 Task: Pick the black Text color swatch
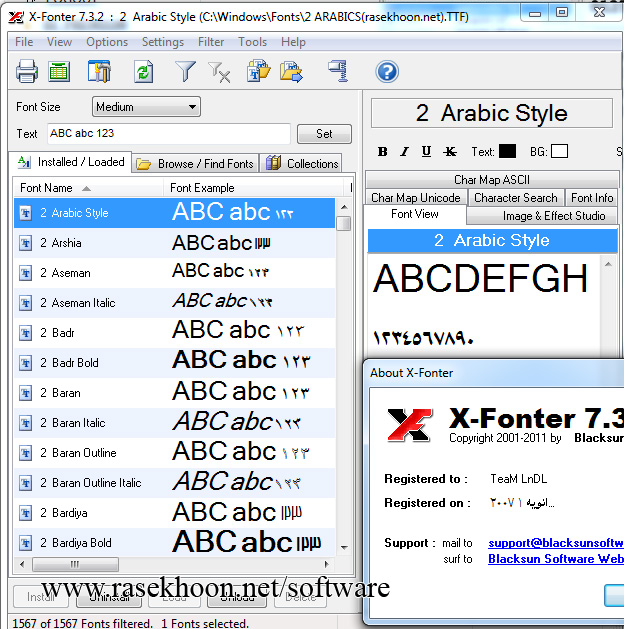click(507, 151)
